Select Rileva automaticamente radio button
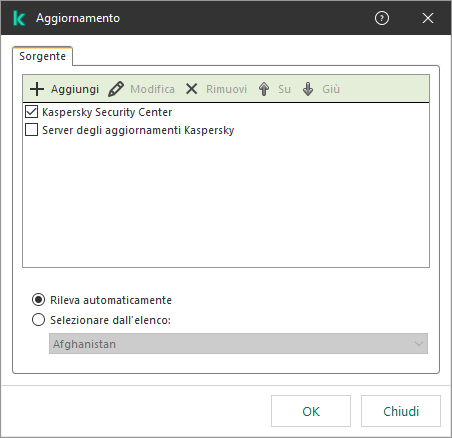Screen dimensions: 452x438 [x=38, y=300]
